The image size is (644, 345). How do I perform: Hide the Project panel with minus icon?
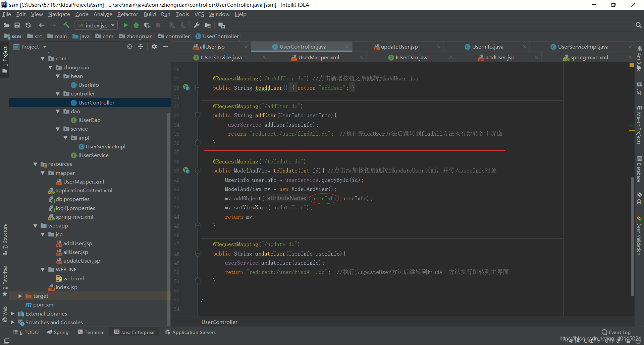pos(165,47)
